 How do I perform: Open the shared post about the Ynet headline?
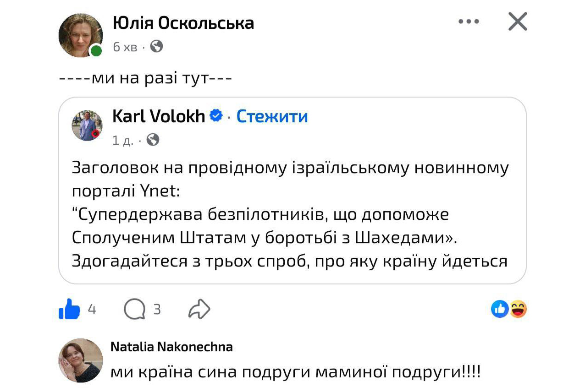coord(290,214)
